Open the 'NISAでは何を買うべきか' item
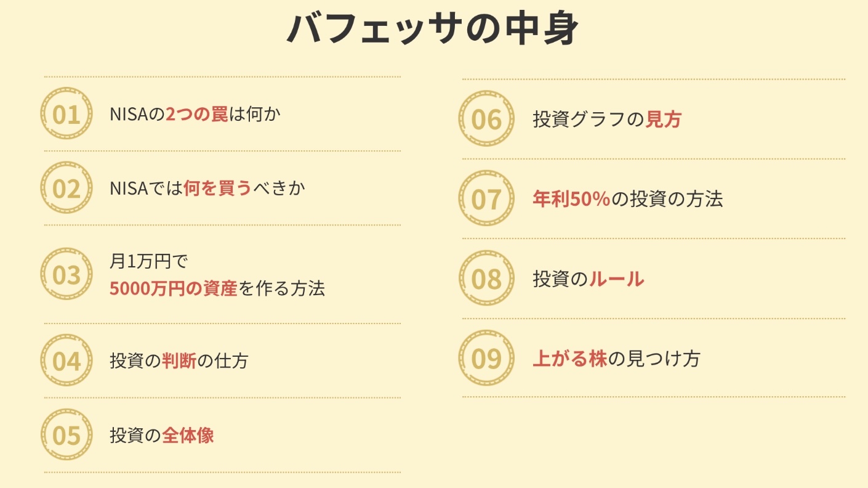Image resolution: width=868 pixels, height=488 pixels. tap(207, 189)
